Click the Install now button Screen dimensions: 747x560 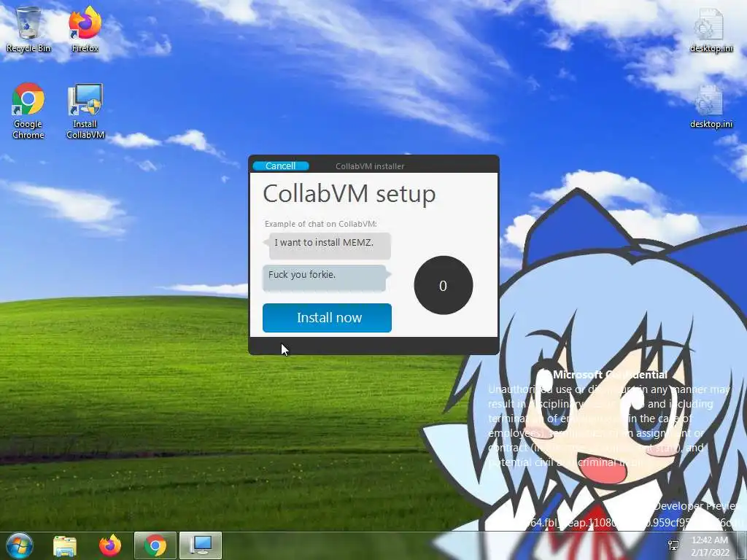(x=327, y=318)
